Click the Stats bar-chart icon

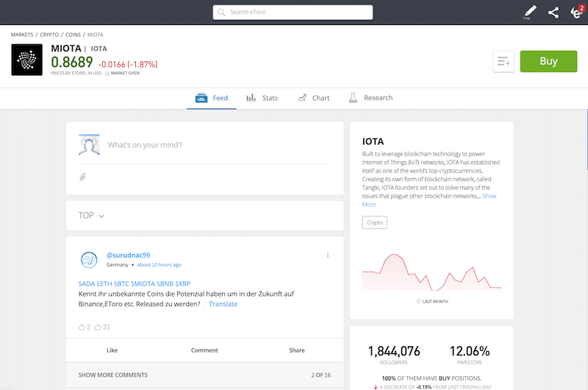click(x=251, y=98)
